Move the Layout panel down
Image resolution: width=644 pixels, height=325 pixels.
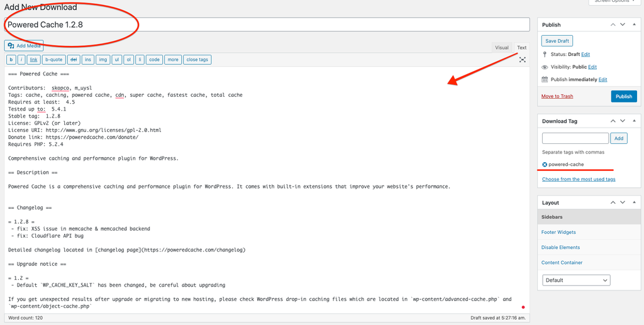tap(623, 202)
